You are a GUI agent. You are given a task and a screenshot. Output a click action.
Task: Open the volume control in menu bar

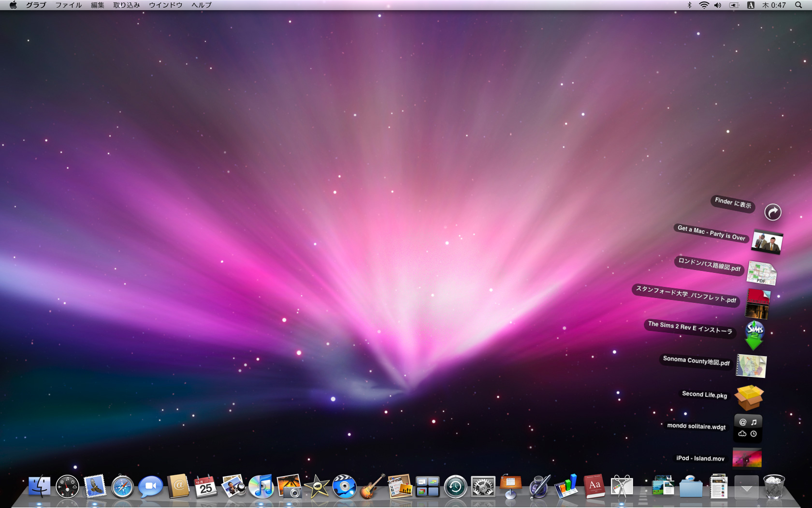point(718,5)
